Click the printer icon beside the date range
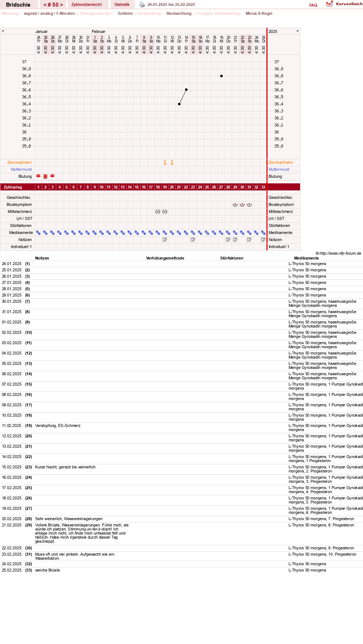This screenshot has width=363, height=644. tap(142, 4)
